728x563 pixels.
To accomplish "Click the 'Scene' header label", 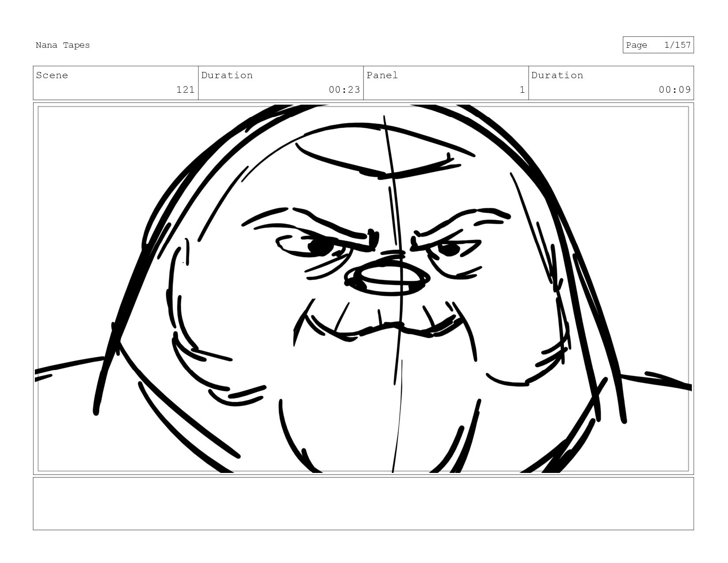I will tap(52, 76).
